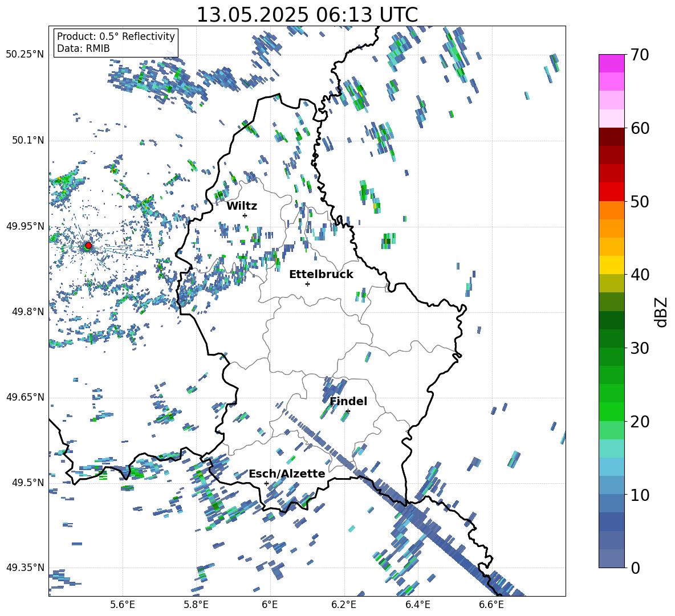Click the 'Data: RMIB' text

83,48
